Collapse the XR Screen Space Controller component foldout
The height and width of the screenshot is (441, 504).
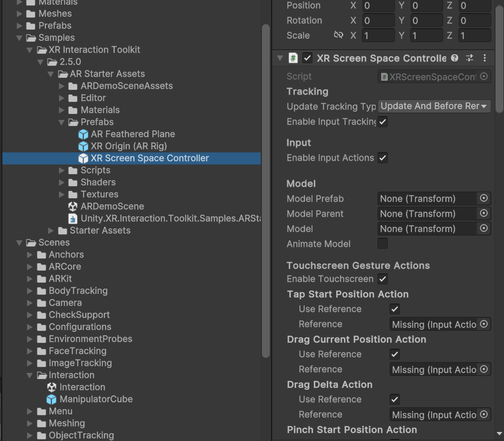(280, 58)
